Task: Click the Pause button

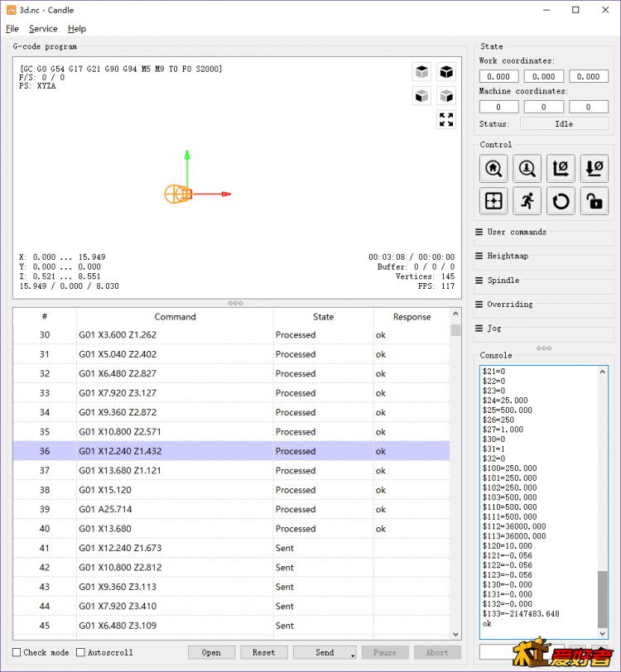Action: tap(385, 652)
